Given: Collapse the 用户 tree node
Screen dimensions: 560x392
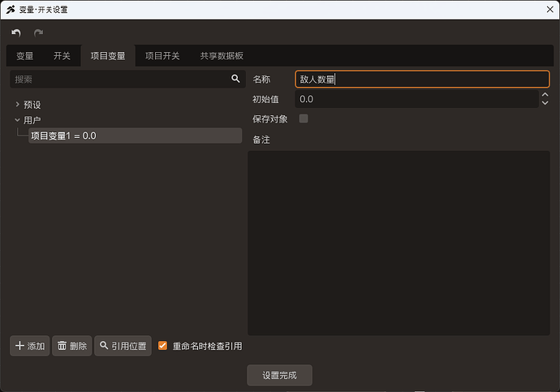Looking at the screenshot, I should coord(18,120).
